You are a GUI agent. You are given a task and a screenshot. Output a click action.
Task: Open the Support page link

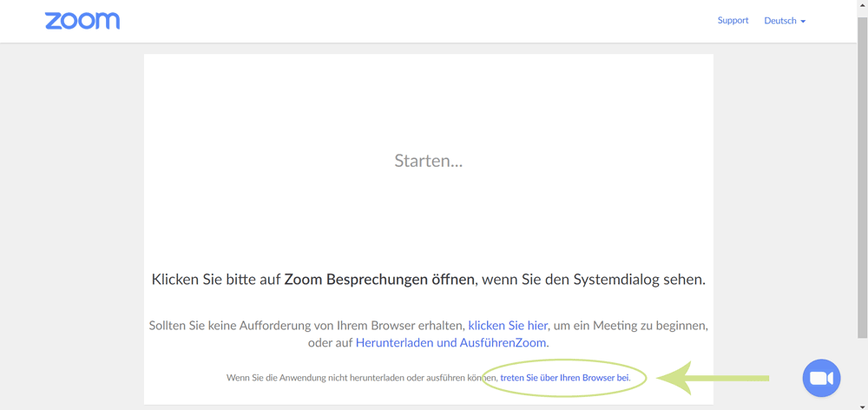tap(733, 20)
